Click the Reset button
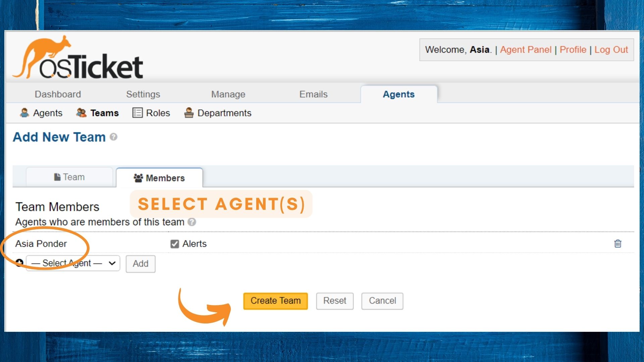644x362 pixels. pyautogui.click(x=334, y=301)
